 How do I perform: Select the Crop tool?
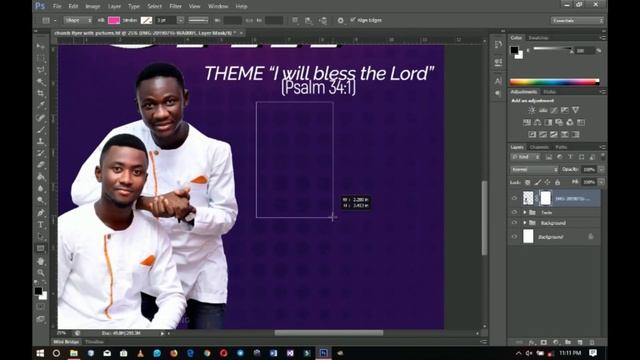[x=40, y=93]
